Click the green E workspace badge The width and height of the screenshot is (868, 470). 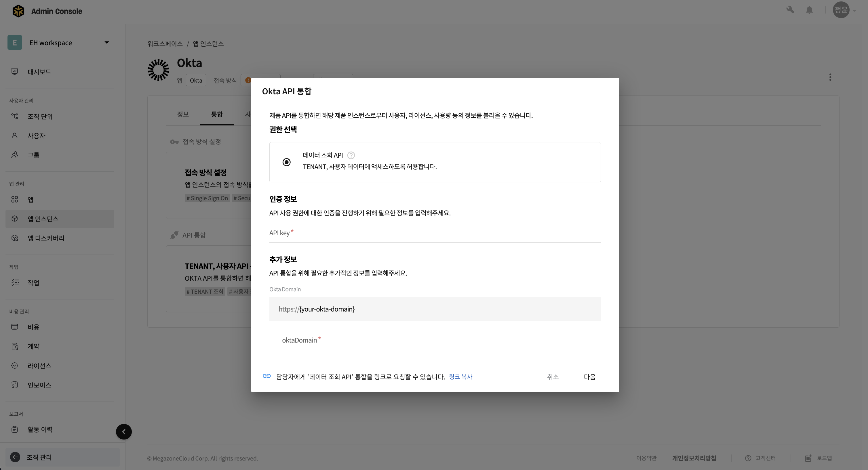[x=15, y=42]
